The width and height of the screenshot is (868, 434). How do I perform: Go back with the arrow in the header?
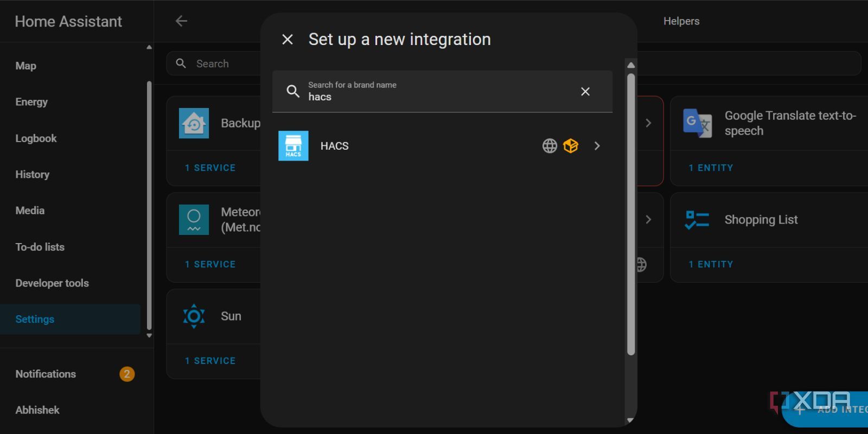pos(181,21)
